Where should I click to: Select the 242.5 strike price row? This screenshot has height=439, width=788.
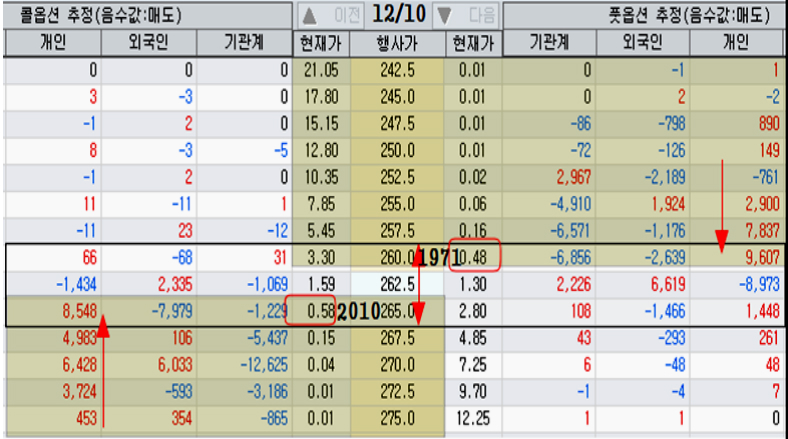[396, 70]
